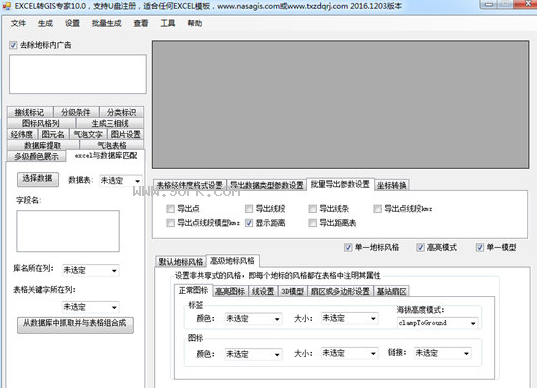Click the 字段名 list box

click(x=68, y=231)
